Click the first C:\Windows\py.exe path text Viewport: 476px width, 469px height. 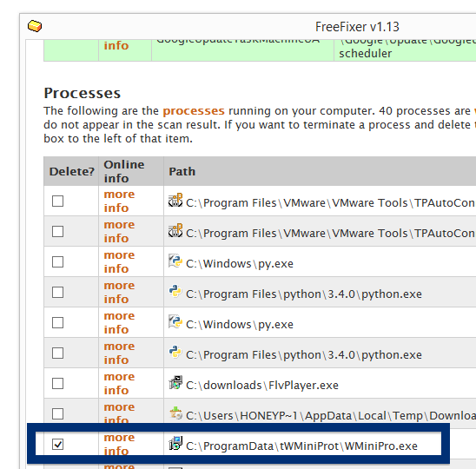[240, 264]
